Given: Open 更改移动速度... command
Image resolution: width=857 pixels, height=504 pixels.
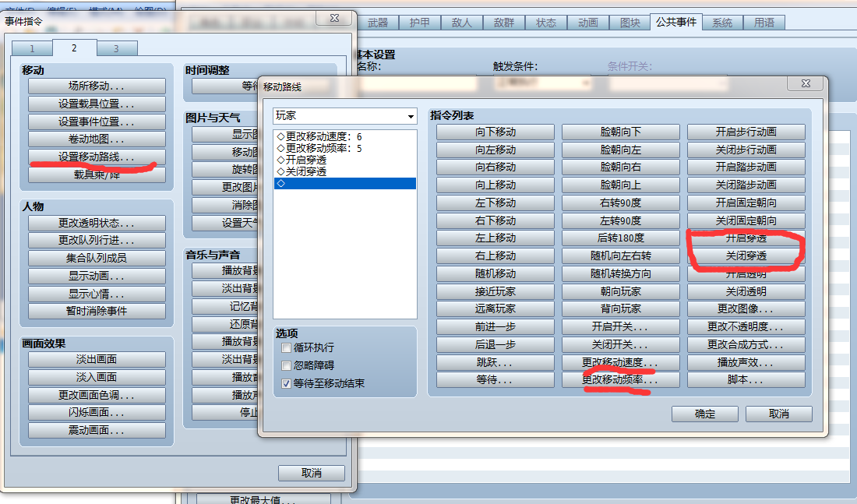Looking at the screenshot, I should 621,362.
